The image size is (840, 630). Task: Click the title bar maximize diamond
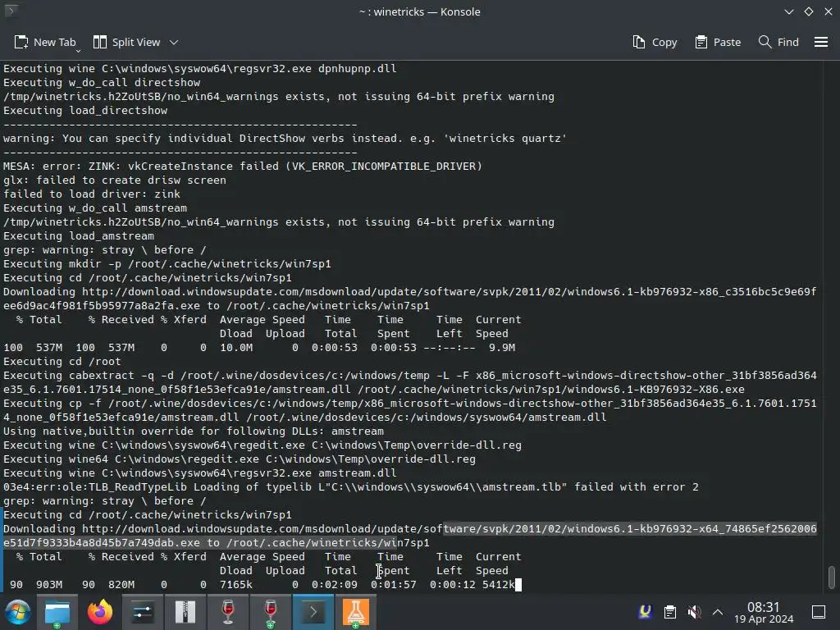[x=809, y=11]
